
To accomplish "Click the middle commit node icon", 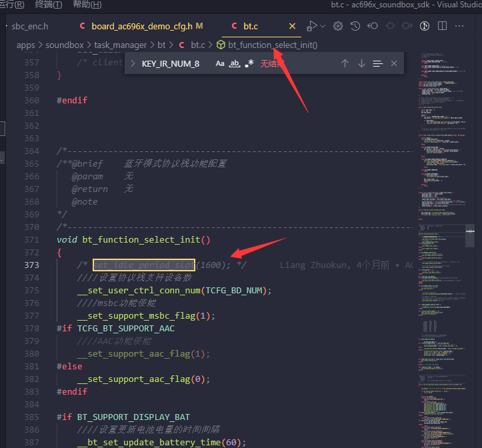I will (390, 26).
